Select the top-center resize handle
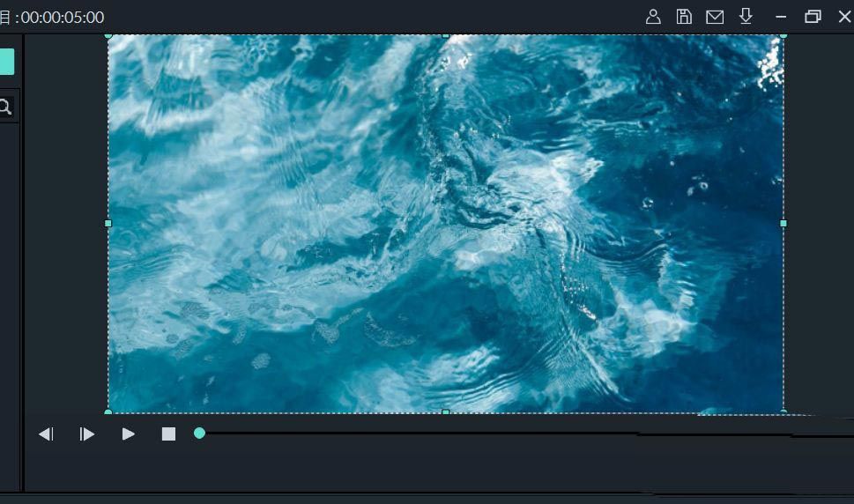Image resolution: width=854 pixels, height=504 pixels. pyautogui.click(x=446, y=36)
